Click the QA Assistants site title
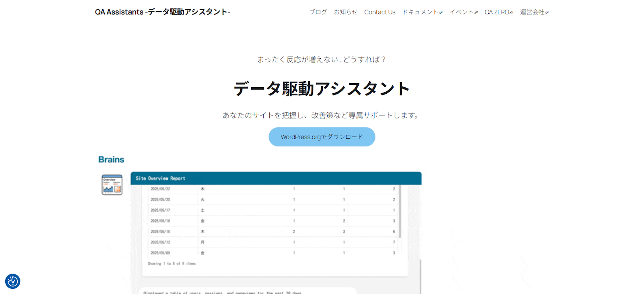644x294 pixels. tap(163, 12)
